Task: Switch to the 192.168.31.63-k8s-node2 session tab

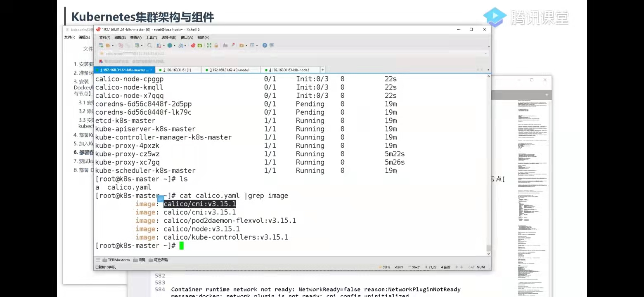Action: coord(291,70)
